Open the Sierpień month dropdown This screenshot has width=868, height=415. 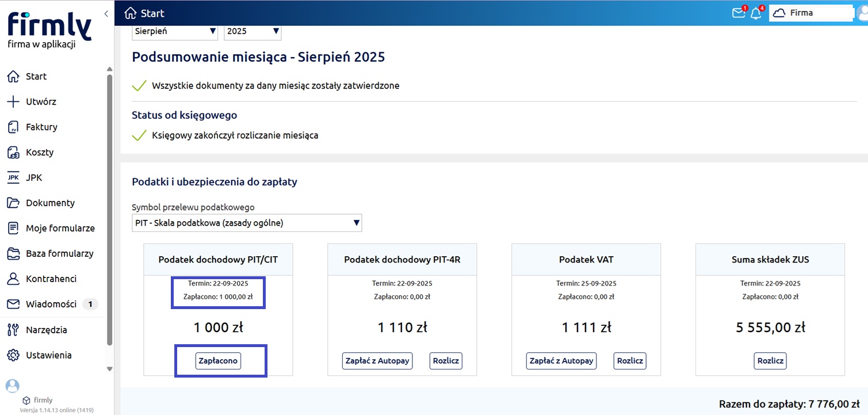point(175,31)
